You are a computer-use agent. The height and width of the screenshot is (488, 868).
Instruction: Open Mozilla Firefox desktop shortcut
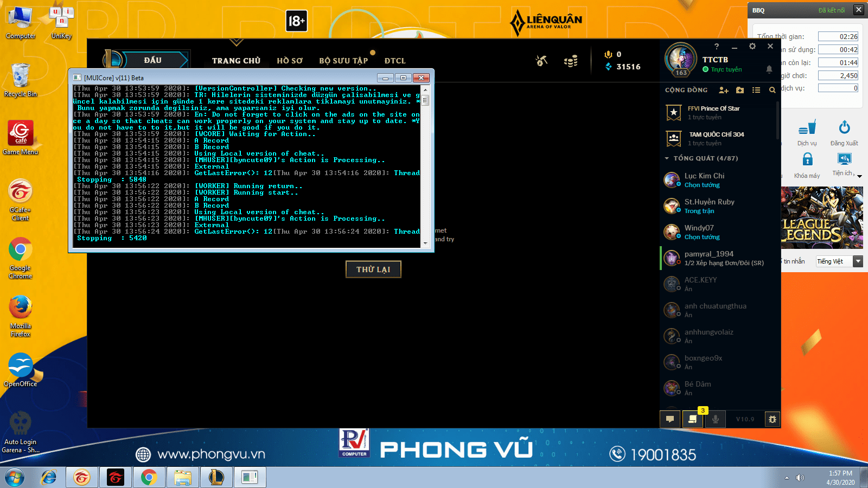[21, 316]
